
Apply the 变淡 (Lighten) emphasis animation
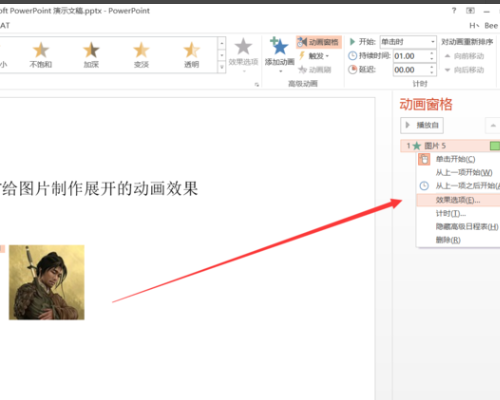(141, 55)
